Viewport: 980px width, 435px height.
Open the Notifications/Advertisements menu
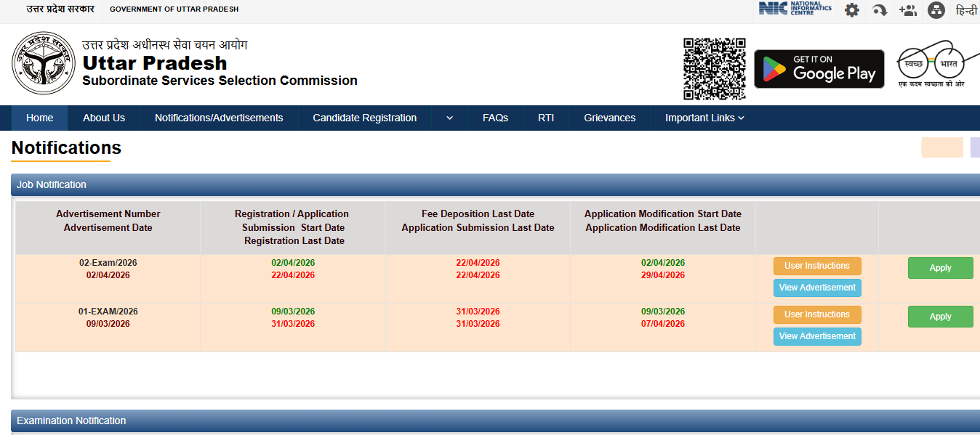pos(219,118)
